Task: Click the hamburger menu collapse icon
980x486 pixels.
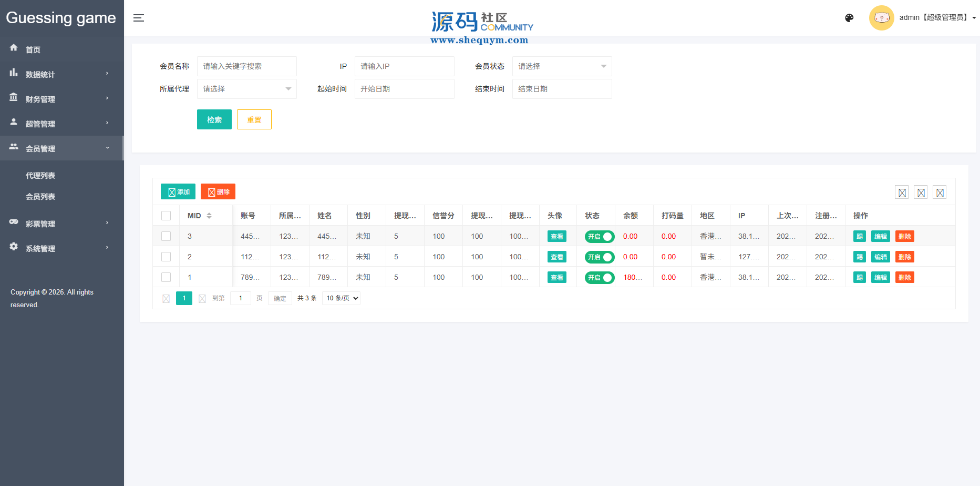Action: (139, 18)
